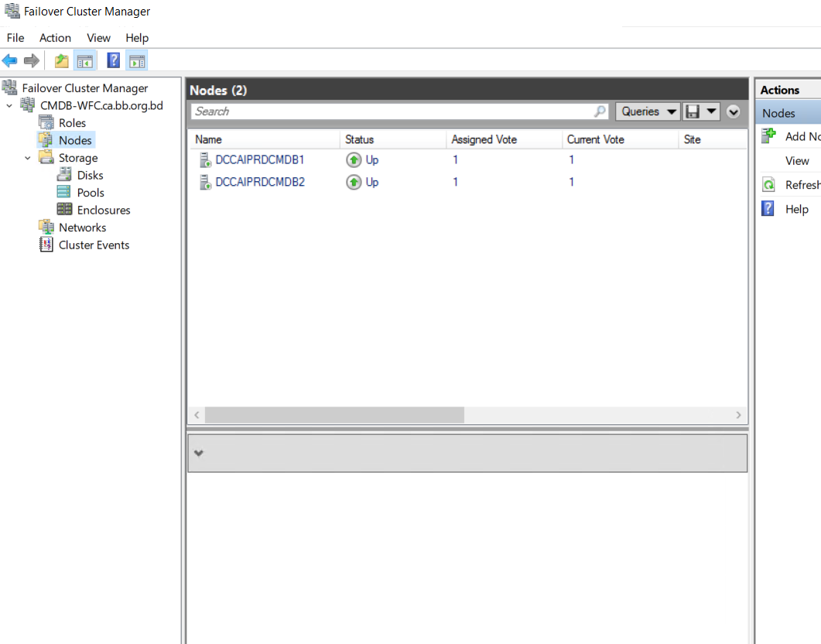Click the Disks icon in tree

(64, 175)
